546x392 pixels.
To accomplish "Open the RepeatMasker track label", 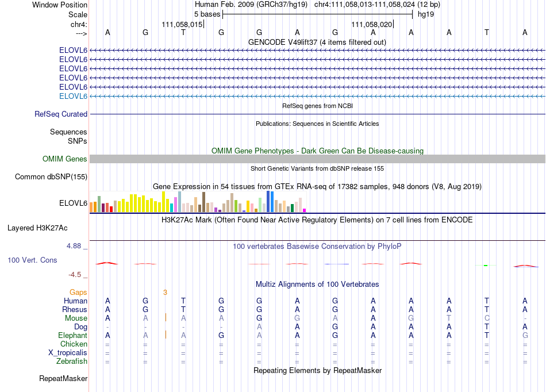I will click(63, 379).
